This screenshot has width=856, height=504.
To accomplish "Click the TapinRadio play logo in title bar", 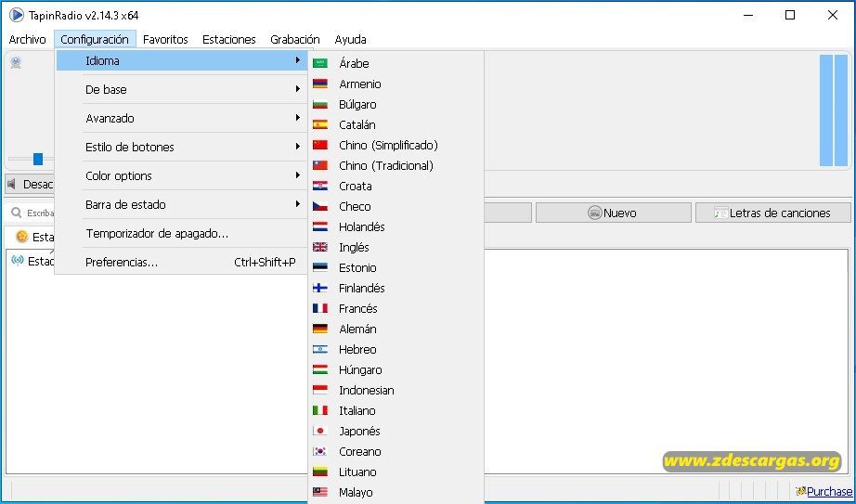I will click(17, 15).
